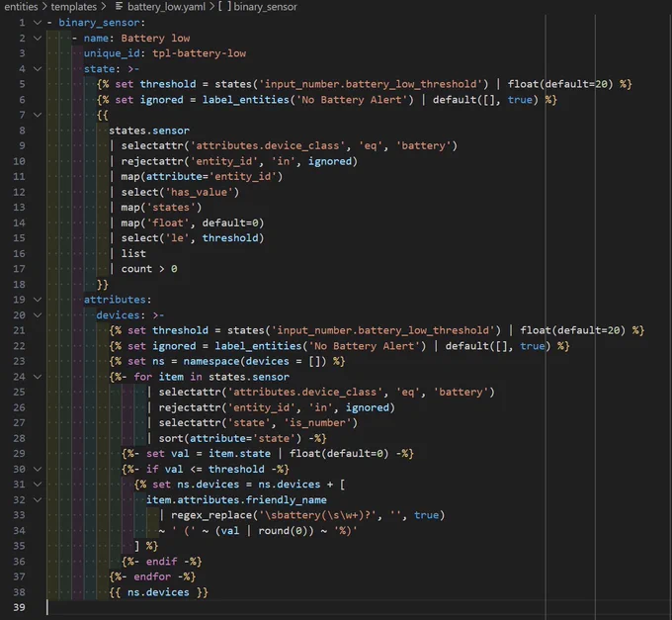Click 'selectattr' on line 9

pos(152,145)
